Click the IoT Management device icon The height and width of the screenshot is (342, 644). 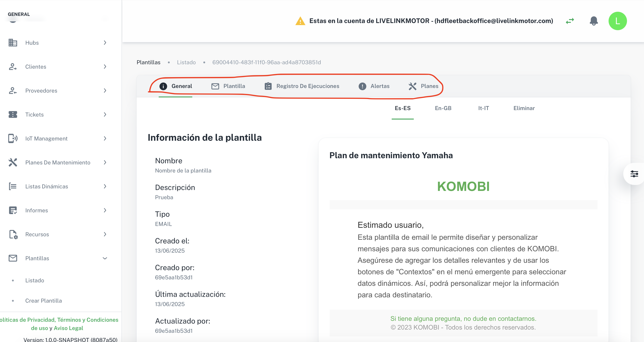tap(13, 138)
